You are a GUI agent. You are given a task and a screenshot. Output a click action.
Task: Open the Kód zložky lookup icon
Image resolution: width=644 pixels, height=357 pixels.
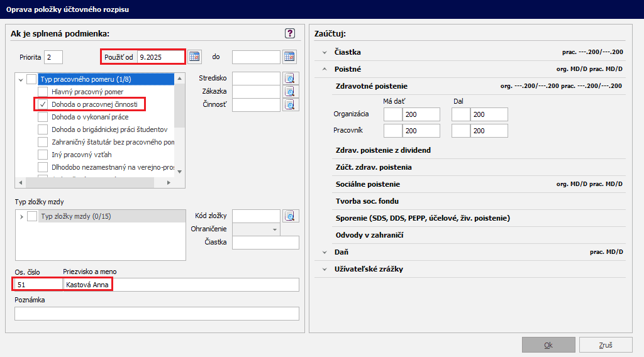[x=289, y=216]
